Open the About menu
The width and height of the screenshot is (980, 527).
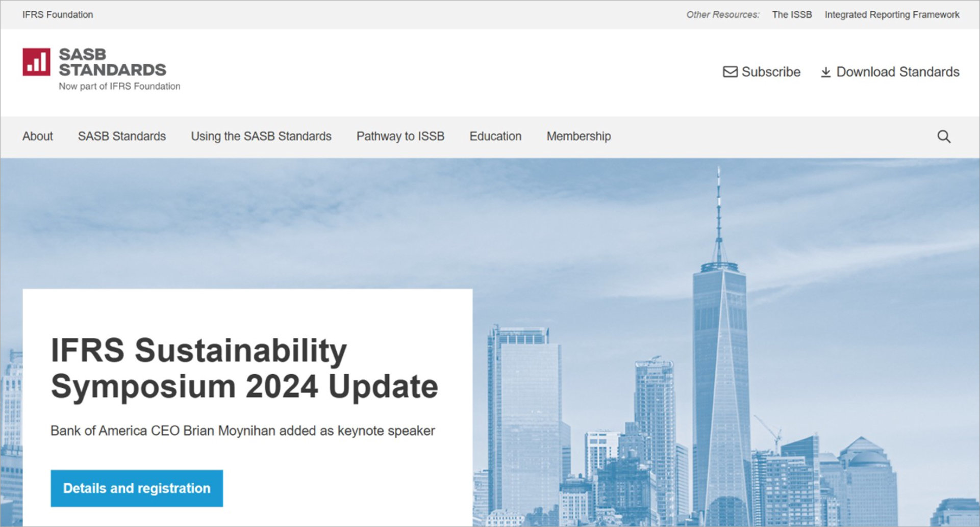38,136
